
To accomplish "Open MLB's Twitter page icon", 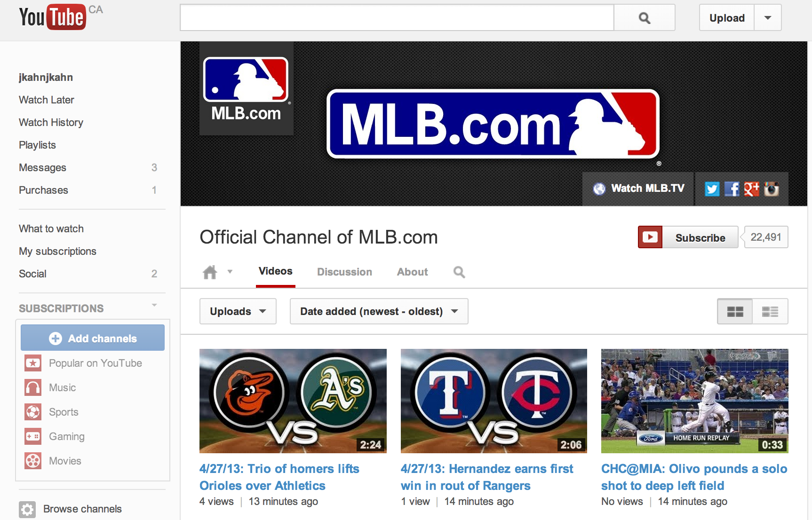I will click(712, 189).
